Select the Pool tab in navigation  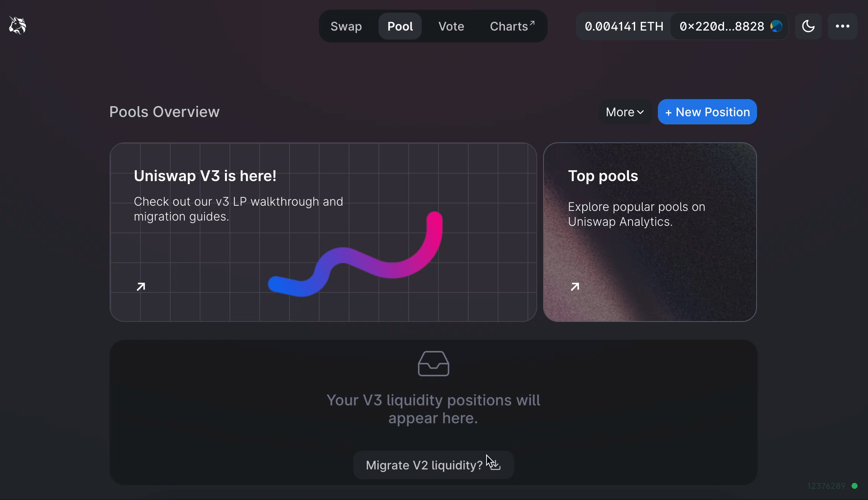click(400, 26)
